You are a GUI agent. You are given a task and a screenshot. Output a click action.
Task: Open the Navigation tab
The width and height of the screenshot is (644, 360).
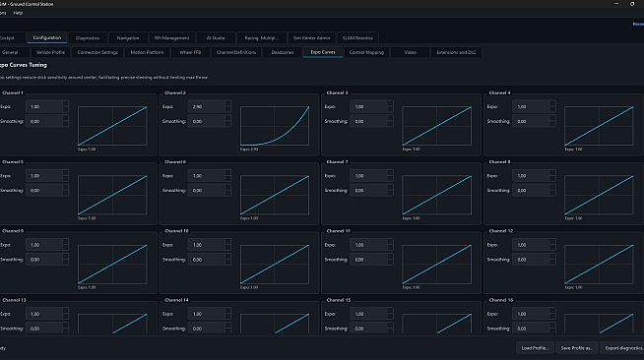pos(128,37)
